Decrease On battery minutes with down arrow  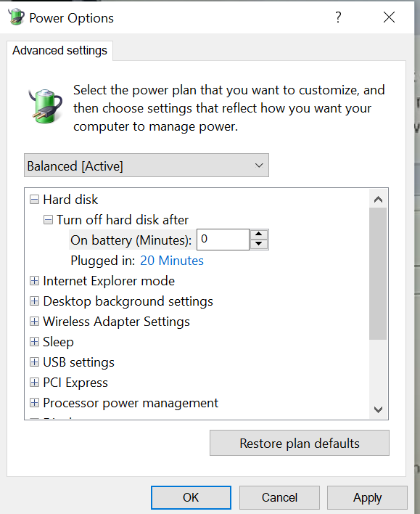[x=259, y=244]
